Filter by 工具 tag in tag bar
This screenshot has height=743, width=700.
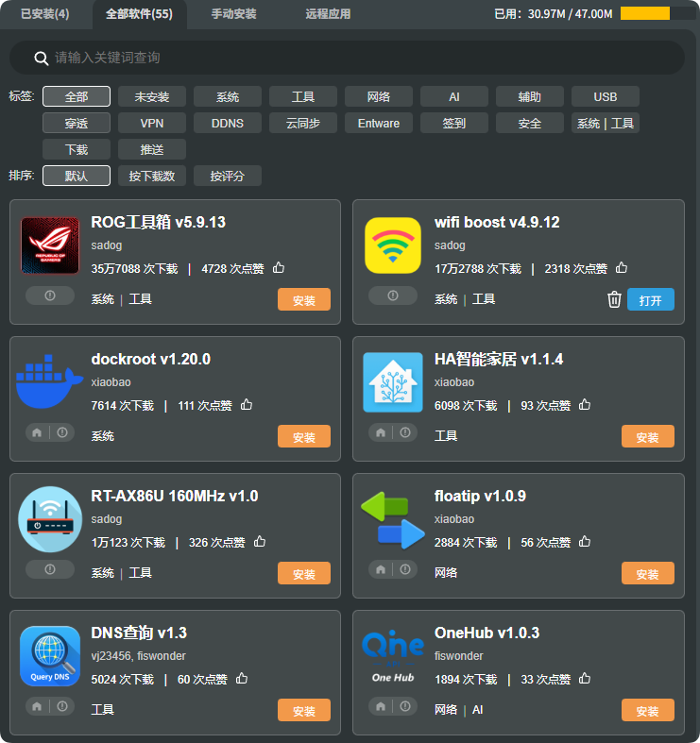click(303, 96)
